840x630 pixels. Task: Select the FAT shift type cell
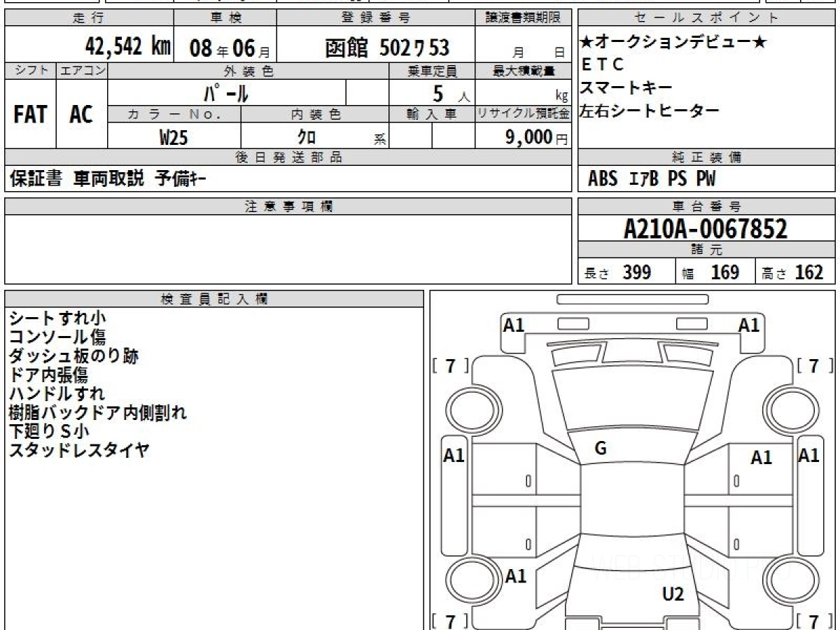pyautogui.click(x=30, y=115)
